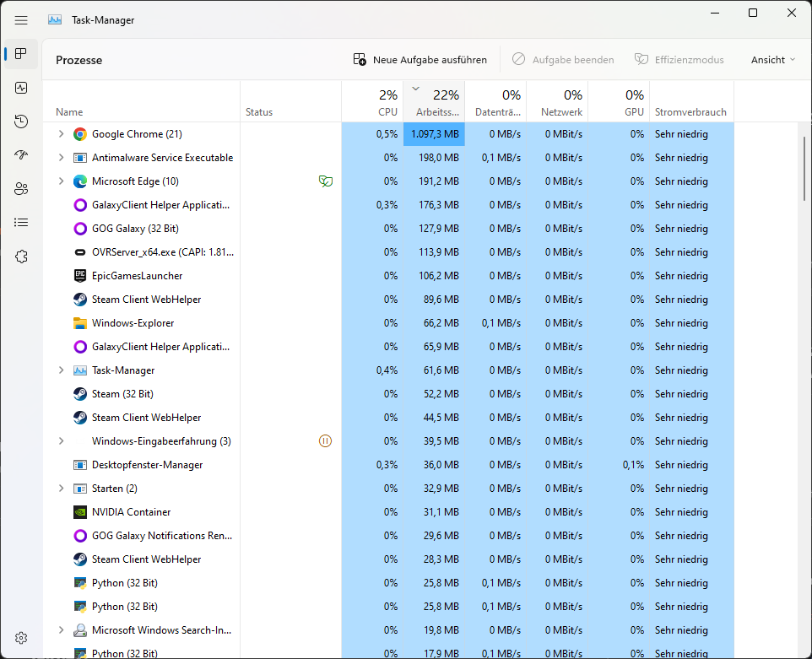Screen dimensions: 812x659
Task: Expand Windows-Eingabeerfahrung (3) group
Action: pyautogui.click(x=61, y=441)
